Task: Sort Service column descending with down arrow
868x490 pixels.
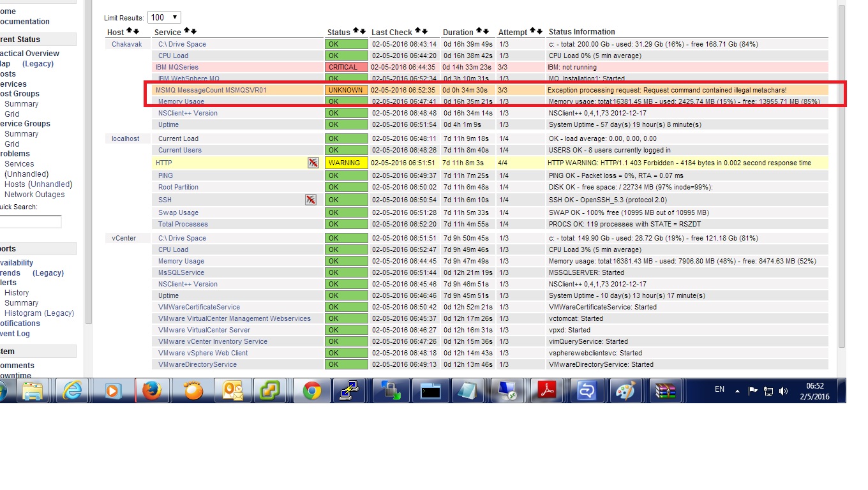Action: point(193,31)
